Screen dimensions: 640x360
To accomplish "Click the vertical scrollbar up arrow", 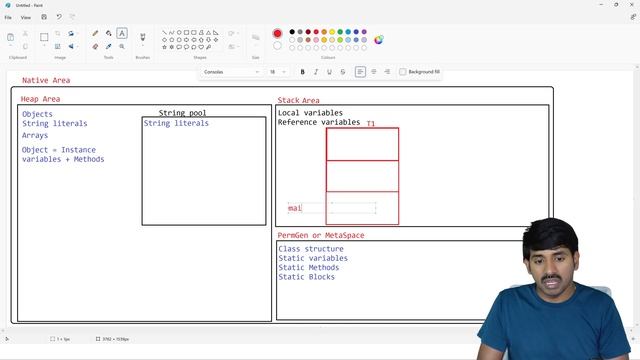I will (x=637, y=67).
